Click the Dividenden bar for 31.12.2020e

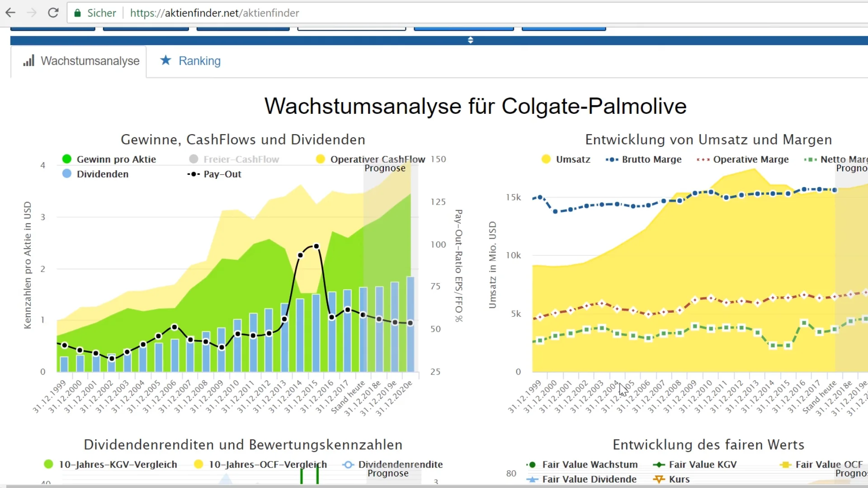coord(410,324)
